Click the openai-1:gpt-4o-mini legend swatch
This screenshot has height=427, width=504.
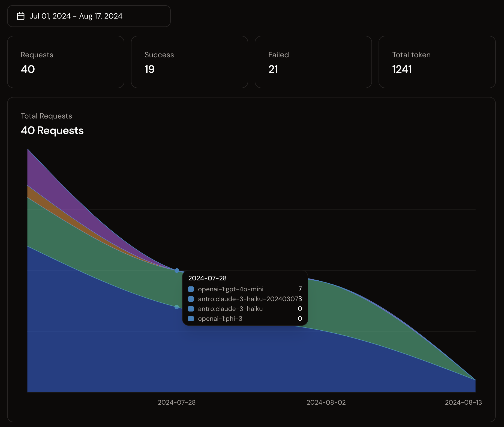[x=191, y=289]
